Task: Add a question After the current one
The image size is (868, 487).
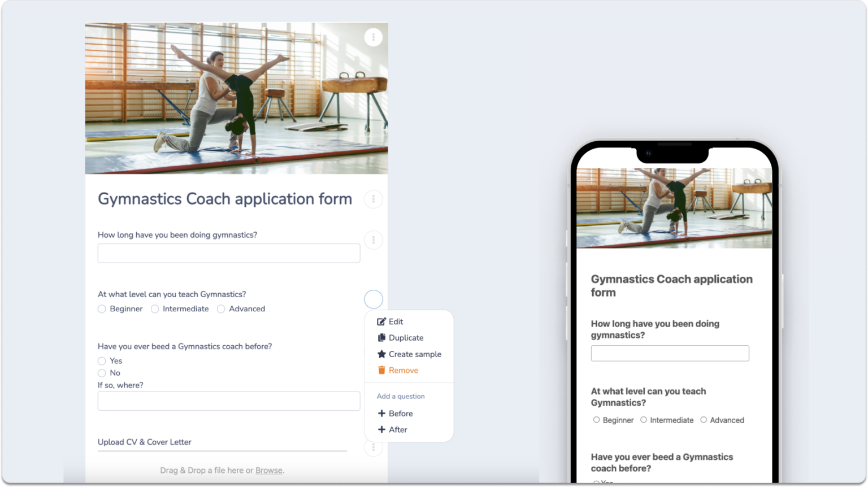Action: click(392, 430)
